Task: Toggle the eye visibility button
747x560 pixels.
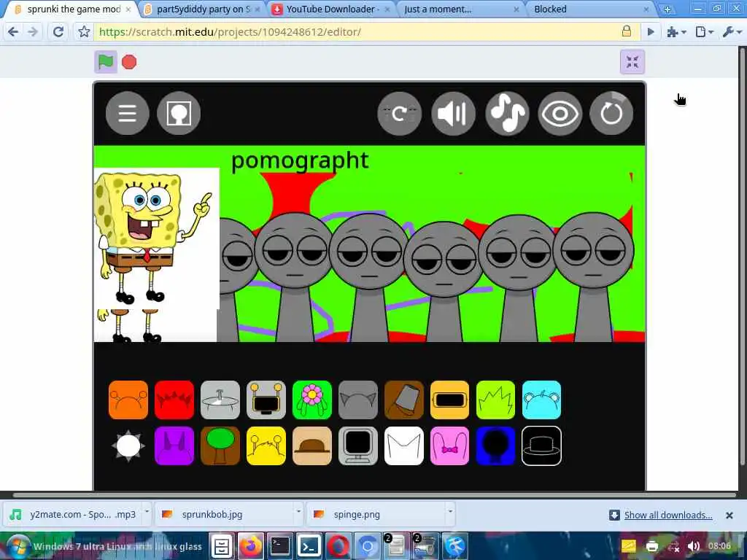Action: point(560,113)
